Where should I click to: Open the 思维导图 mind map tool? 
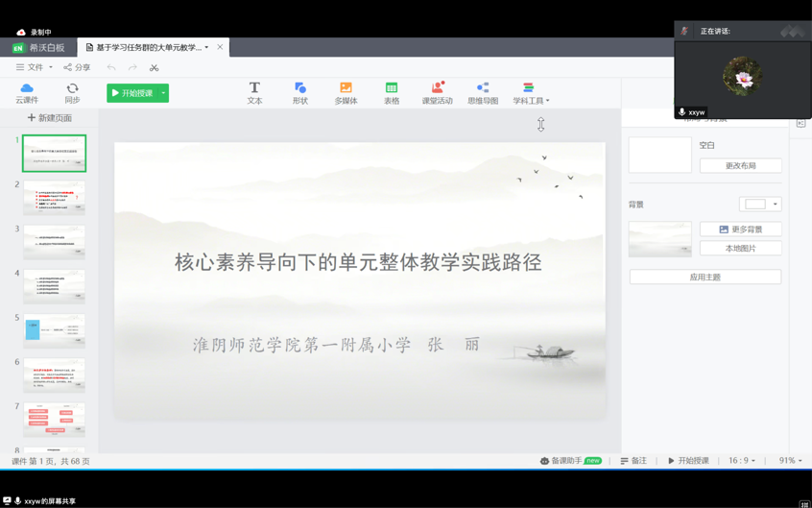point(483,92)
